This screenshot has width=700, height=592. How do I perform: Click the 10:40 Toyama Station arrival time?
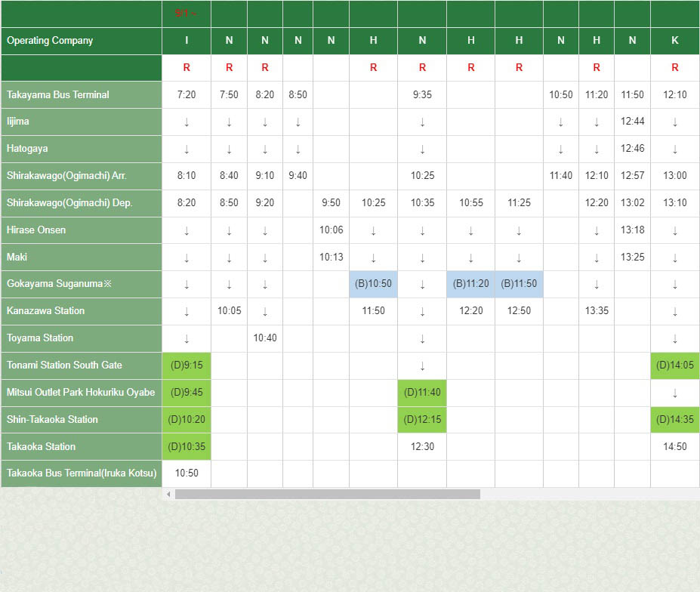[265, 338]
